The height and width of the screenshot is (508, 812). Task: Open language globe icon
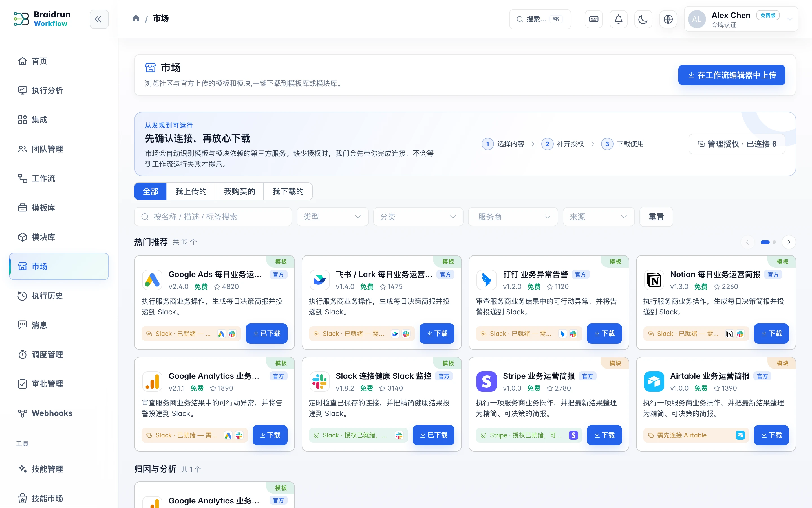pos(668,19)
